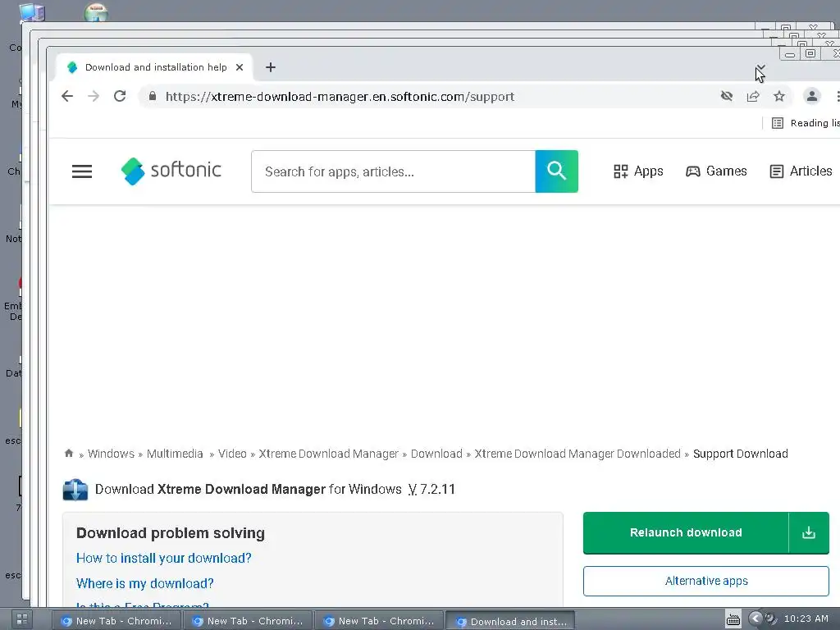The image size is (840, 630).
Task: Go to Softonic home via logo
Action: [171, 171]
